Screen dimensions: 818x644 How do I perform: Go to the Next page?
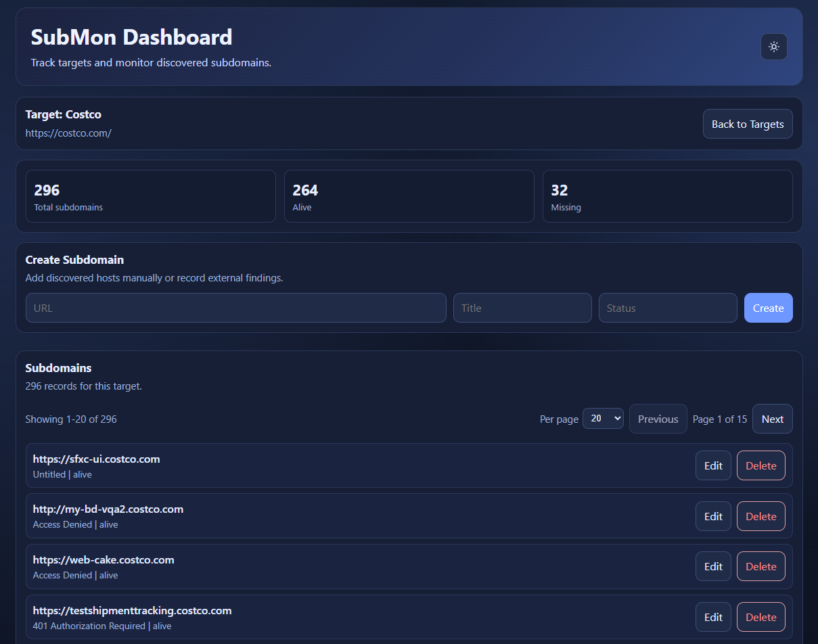[773, 419]
